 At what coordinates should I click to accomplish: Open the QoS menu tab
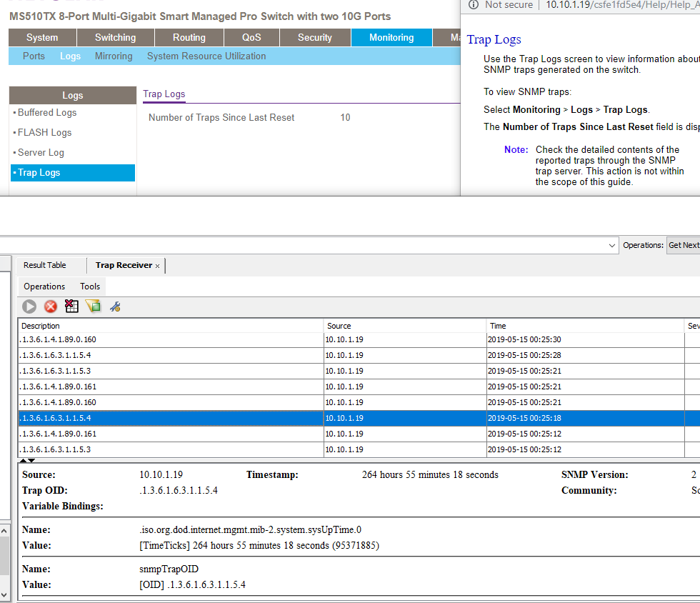[251, 38]
